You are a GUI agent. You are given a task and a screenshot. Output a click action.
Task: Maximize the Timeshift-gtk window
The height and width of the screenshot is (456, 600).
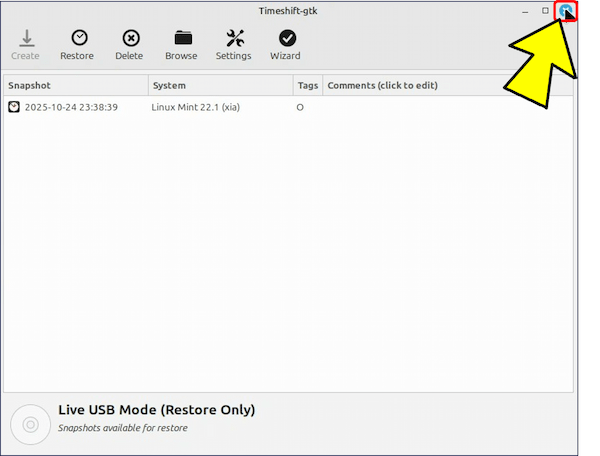tap(545, 11)
